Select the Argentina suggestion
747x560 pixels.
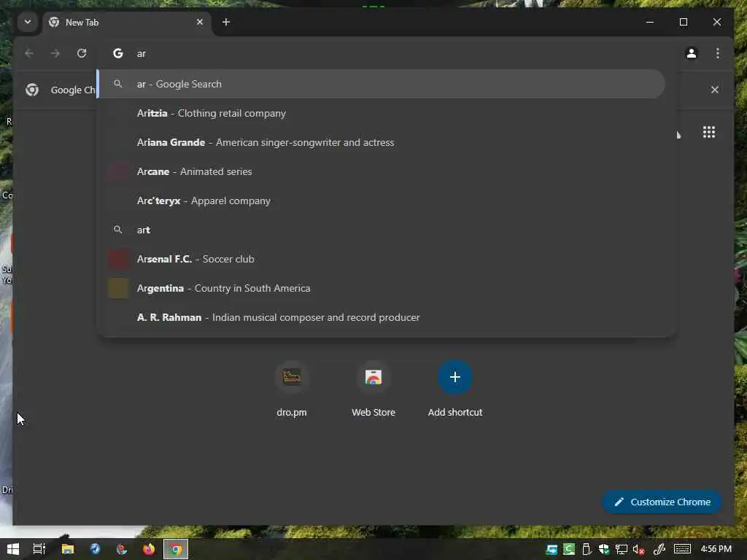(381, 288)
